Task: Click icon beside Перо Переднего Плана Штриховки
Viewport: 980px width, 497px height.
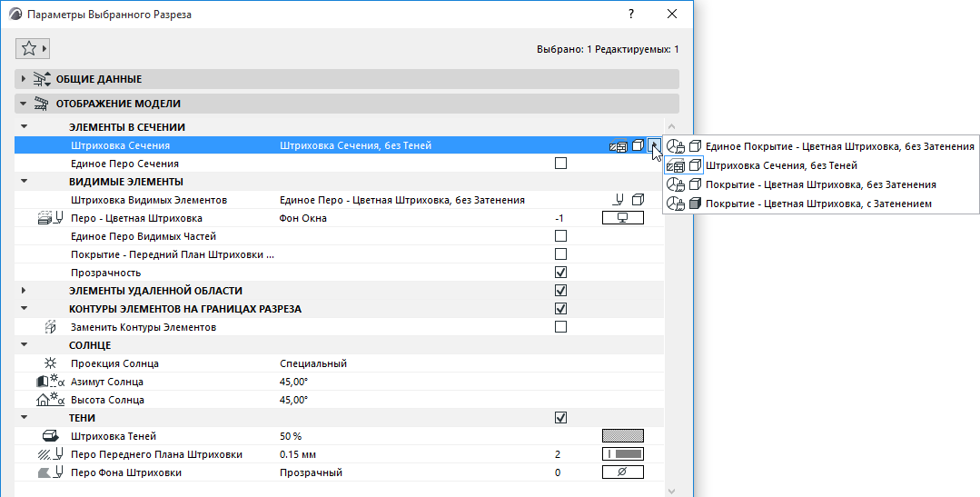Action: (51, 454)
